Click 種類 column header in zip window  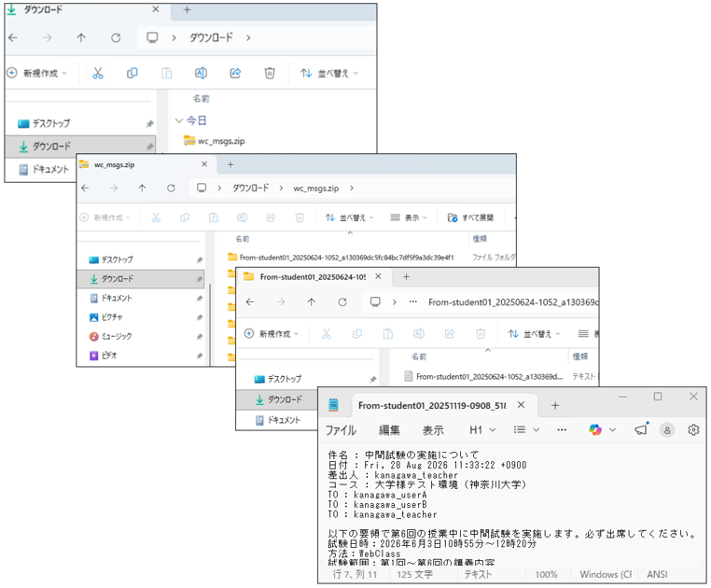(x=480, y=239)
